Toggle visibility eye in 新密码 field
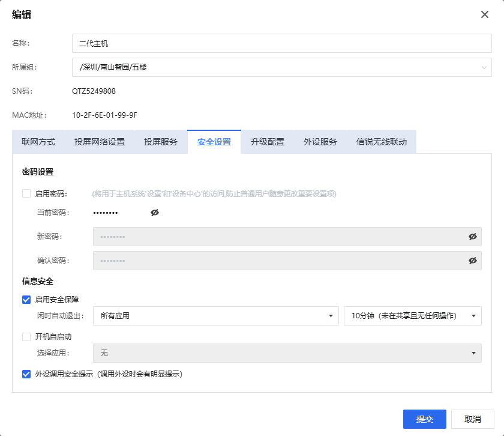Screen dimensions: 504x436 (x=472, y=237)
